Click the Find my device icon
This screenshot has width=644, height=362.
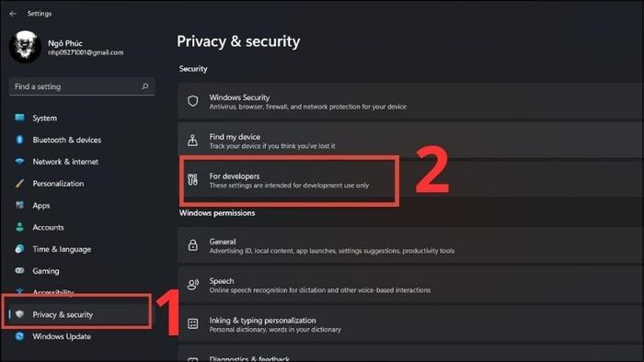pos(192,141)
